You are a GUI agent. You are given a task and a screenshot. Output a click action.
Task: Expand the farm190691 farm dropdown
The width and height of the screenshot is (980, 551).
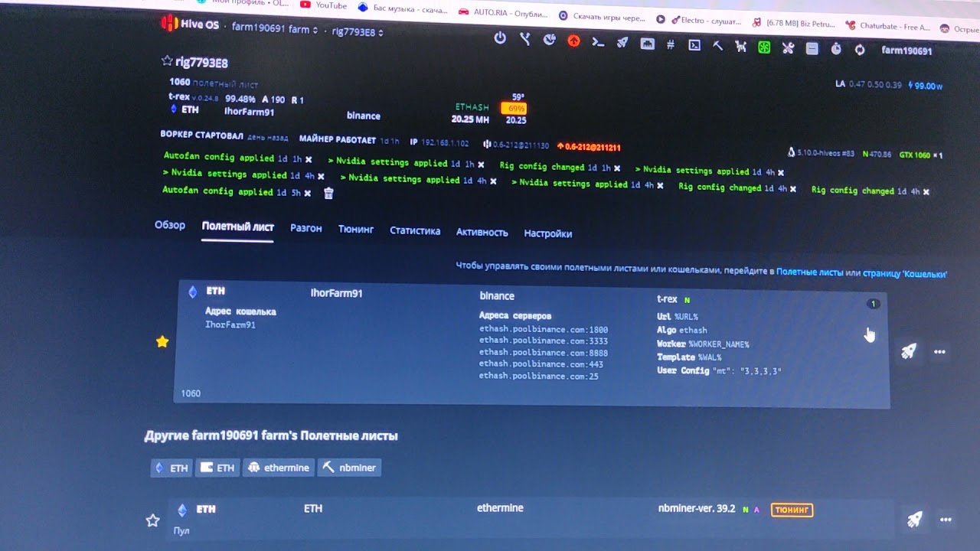pos(275,28)
